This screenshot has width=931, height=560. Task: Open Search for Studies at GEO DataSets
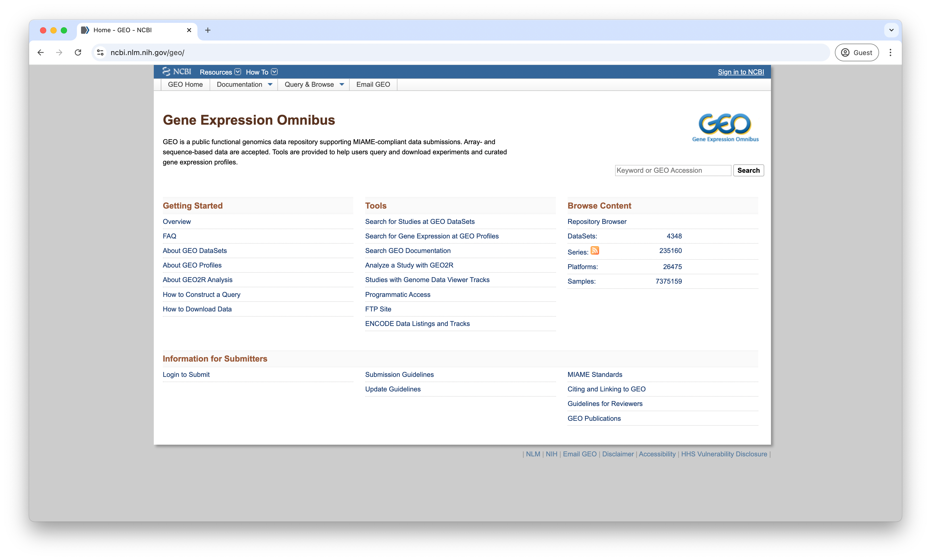click(x=420, y=222)
